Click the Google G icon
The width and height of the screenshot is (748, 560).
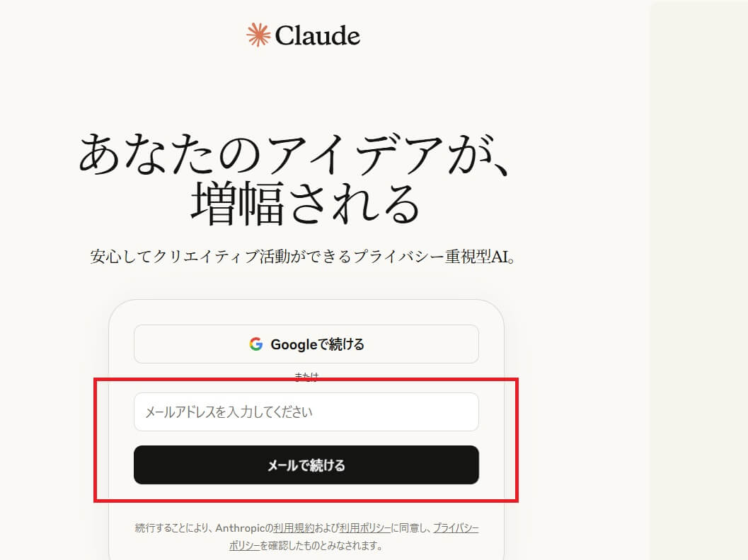coord(256,344)
